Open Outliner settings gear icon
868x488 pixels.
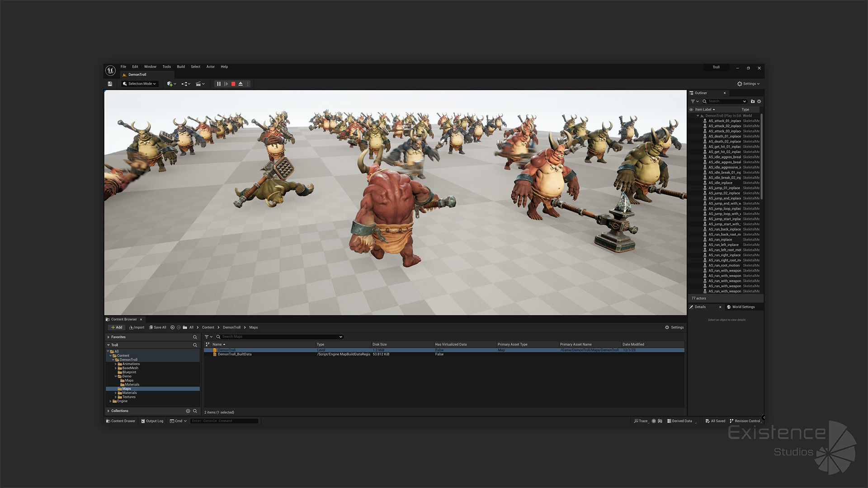759,101
